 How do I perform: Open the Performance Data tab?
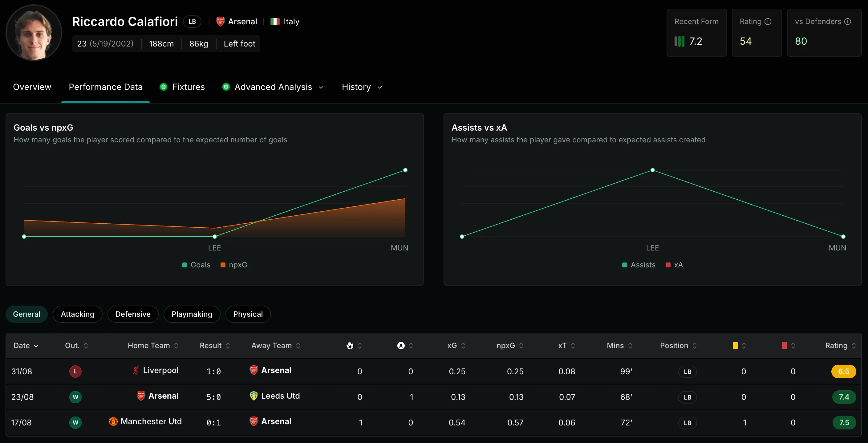point(105,87)
